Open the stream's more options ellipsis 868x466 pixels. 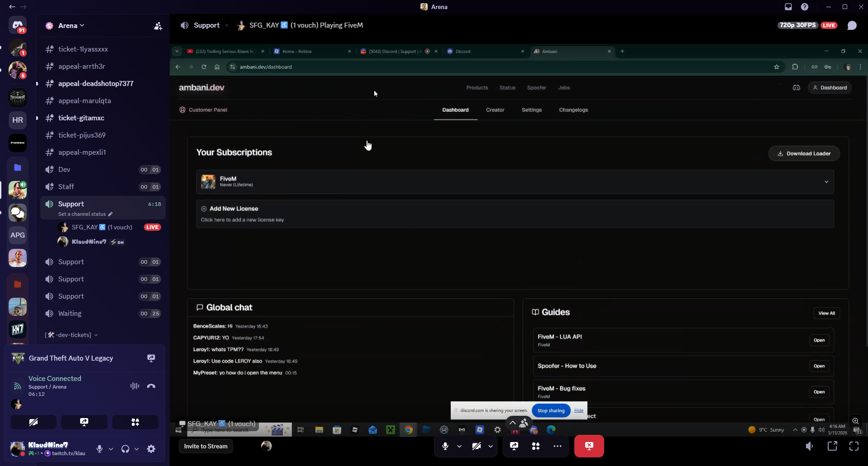[x=558, y=446]
